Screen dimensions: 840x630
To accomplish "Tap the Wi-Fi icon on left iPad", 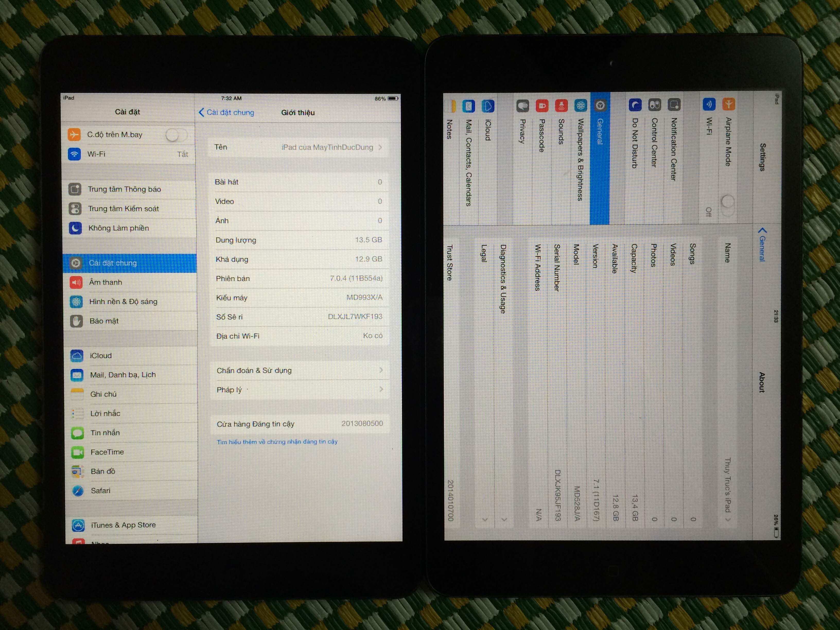I will click(74, 154).
